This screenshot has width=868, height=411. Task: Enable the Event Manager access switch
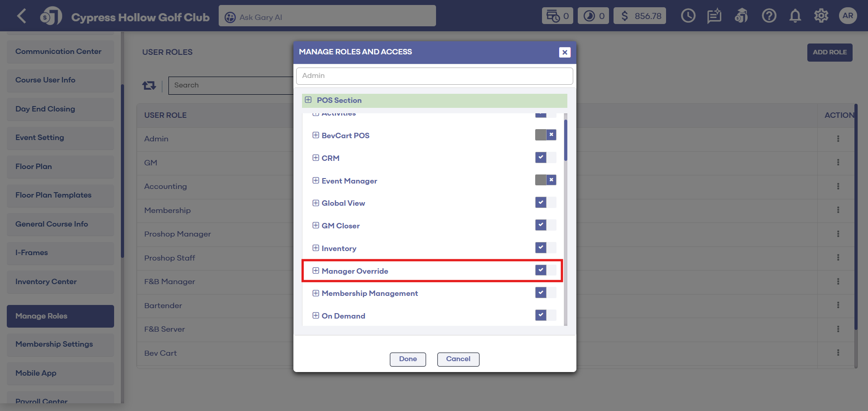(545, 180)
